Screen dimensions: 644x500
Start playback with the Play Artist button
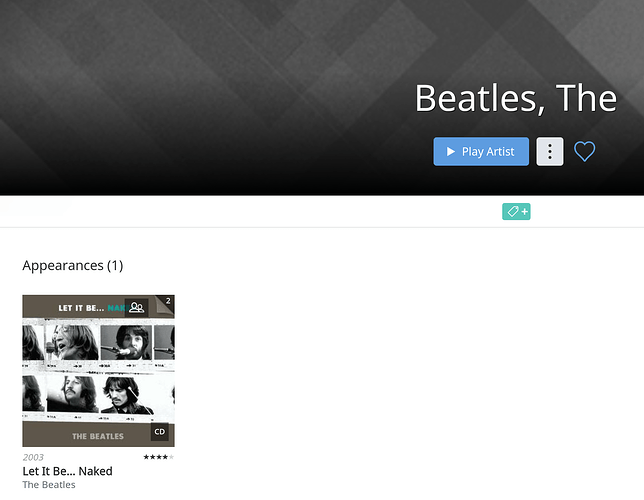(x=481, y=152)
